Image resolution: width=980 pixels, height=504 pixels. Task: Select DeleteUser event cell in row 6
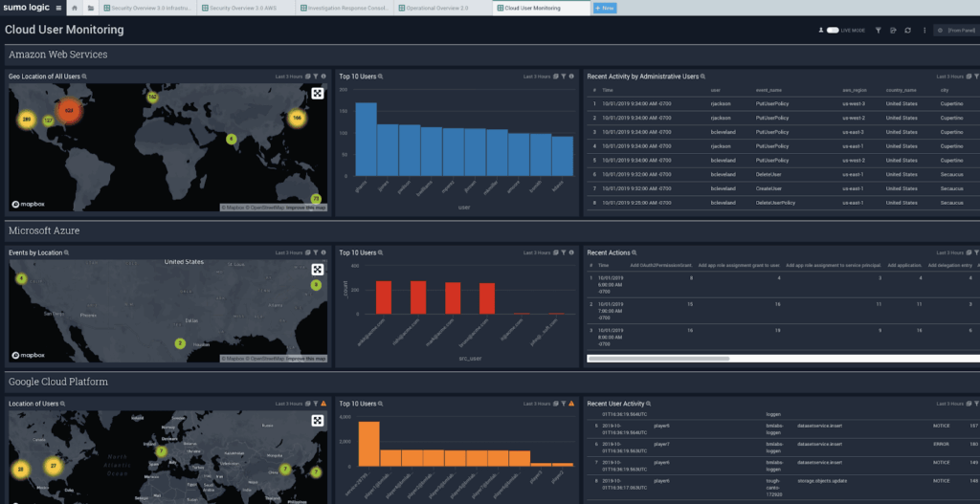[768, 174]
